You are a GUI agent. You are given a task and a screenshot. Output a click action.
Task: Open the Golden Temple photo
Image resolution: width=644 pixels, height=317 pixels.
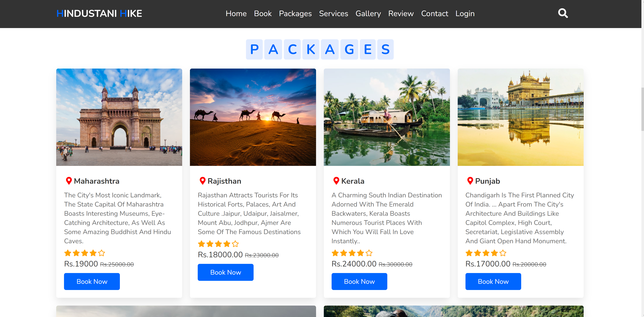520,117
